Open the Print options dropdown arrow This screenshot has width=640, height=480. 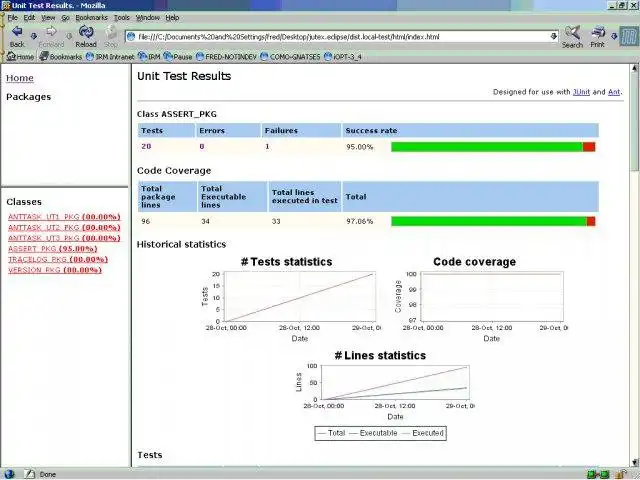point(613,36)
